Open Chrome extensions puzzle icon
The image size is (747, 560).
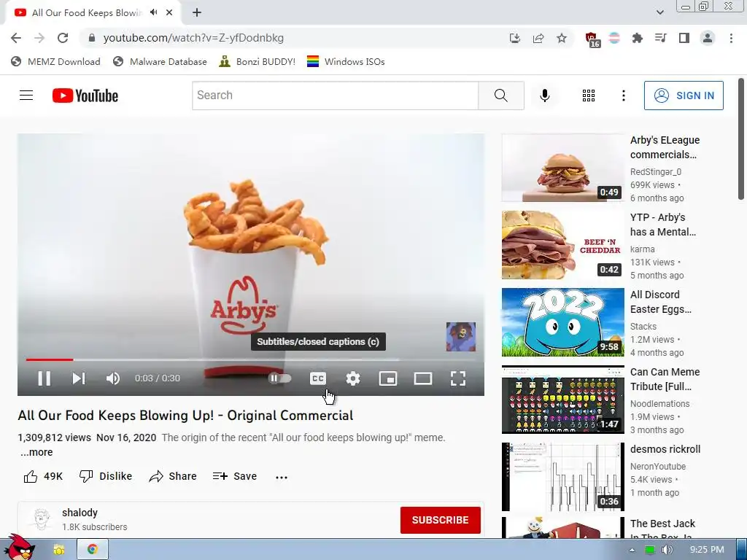pos(638,38)
